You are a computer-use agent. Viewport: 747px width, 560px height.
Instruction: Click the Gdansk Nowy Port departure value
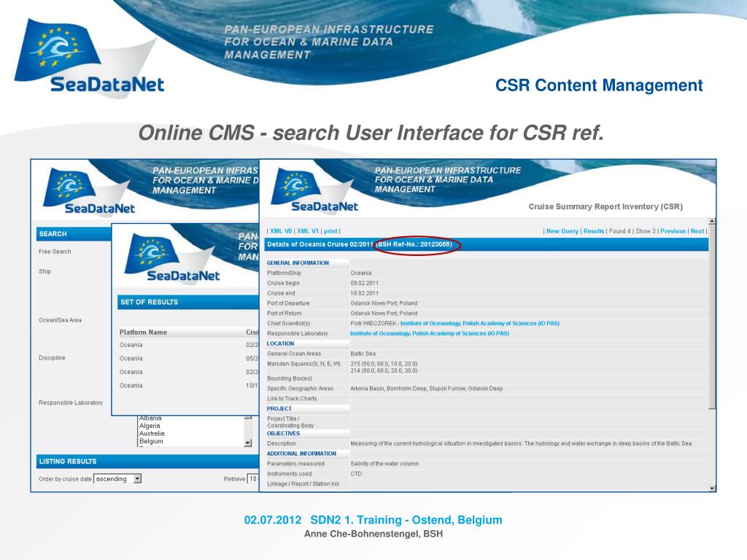[384, 303]
